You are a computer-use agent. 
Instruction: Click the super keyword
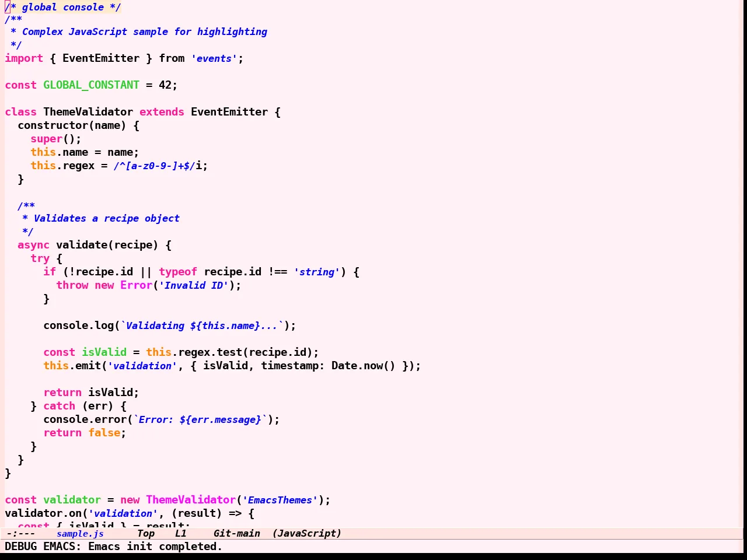[46, 139]
